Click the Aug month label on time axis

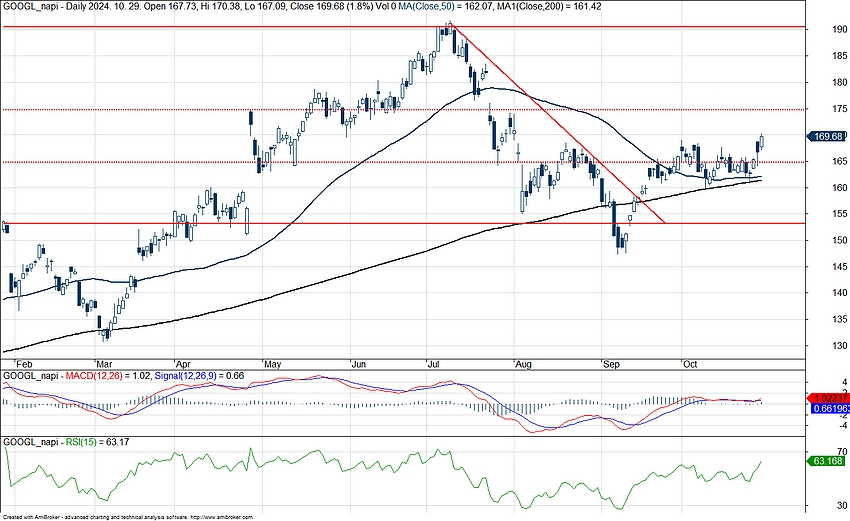point(523,364)
